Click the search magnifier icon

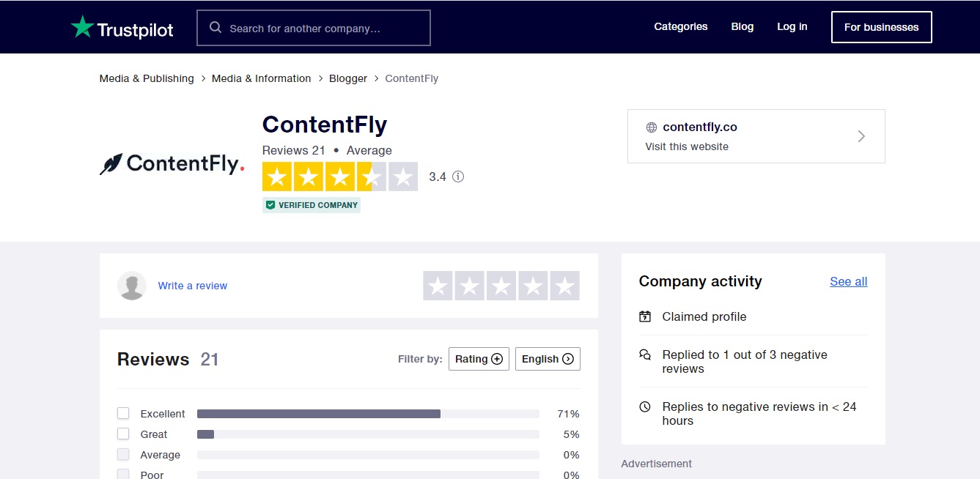coord(215,28)
